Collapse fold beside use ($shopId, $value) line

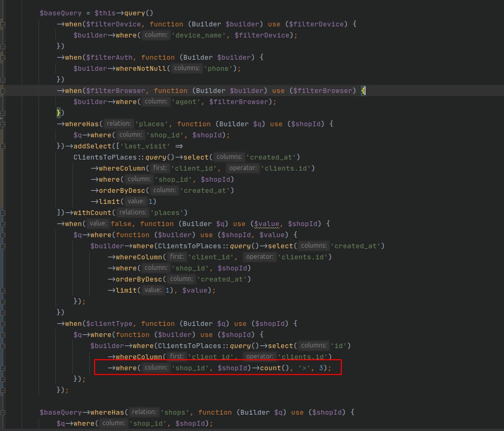3,235
